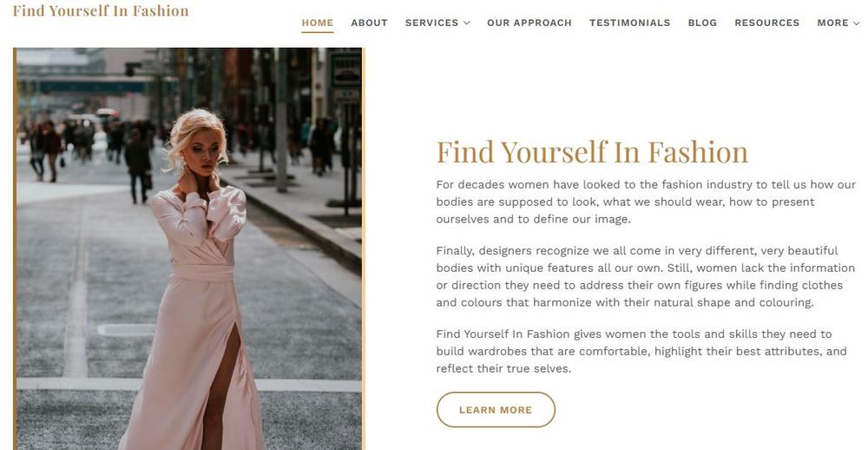Go to the HOME nav item
Viewport: 868px width, 450px height.
pos(317,23)
